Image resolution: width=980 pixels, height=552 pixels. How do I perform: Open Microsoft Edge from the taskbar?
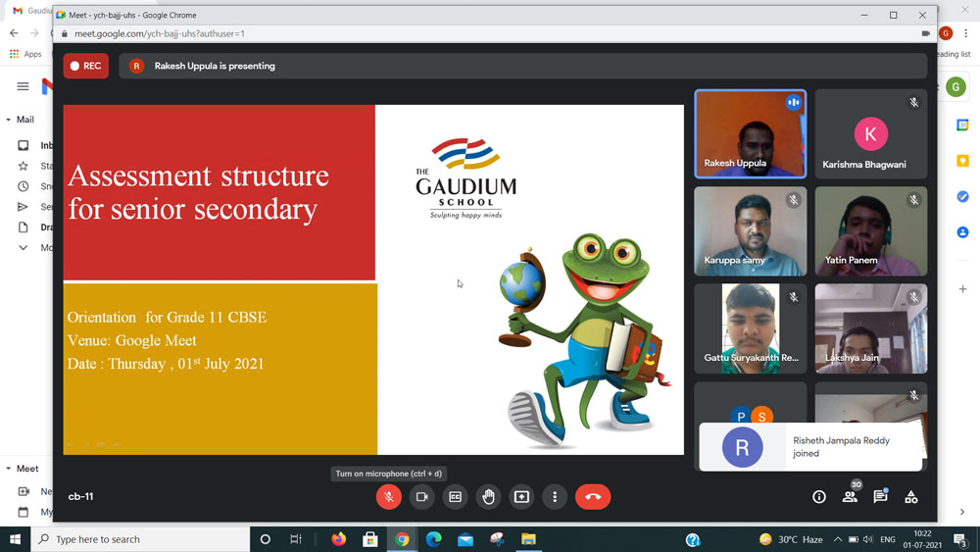433,539
